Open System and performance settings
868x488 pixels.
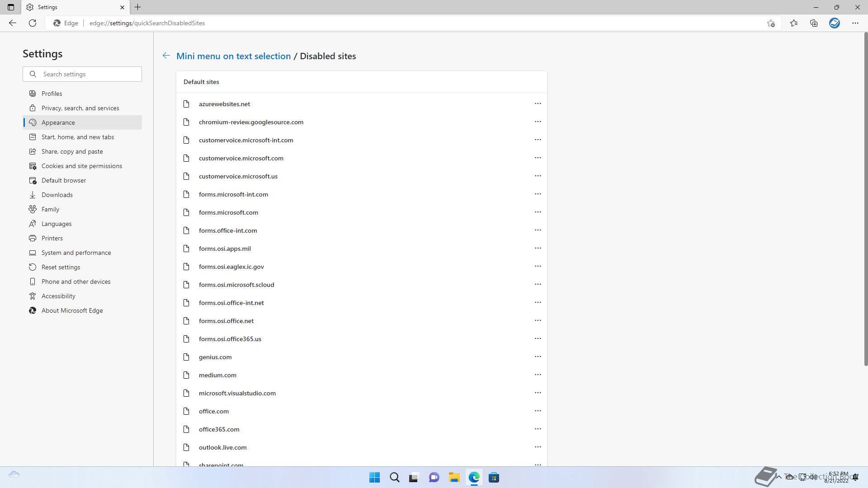pos(82,253)
